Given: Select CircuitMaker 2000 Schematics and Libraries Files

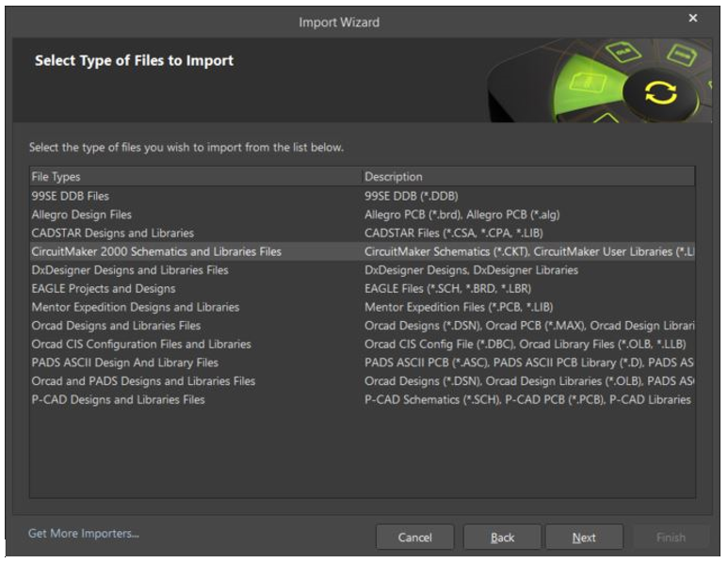Looking at the screenshot, I should (x=156, y=251).
